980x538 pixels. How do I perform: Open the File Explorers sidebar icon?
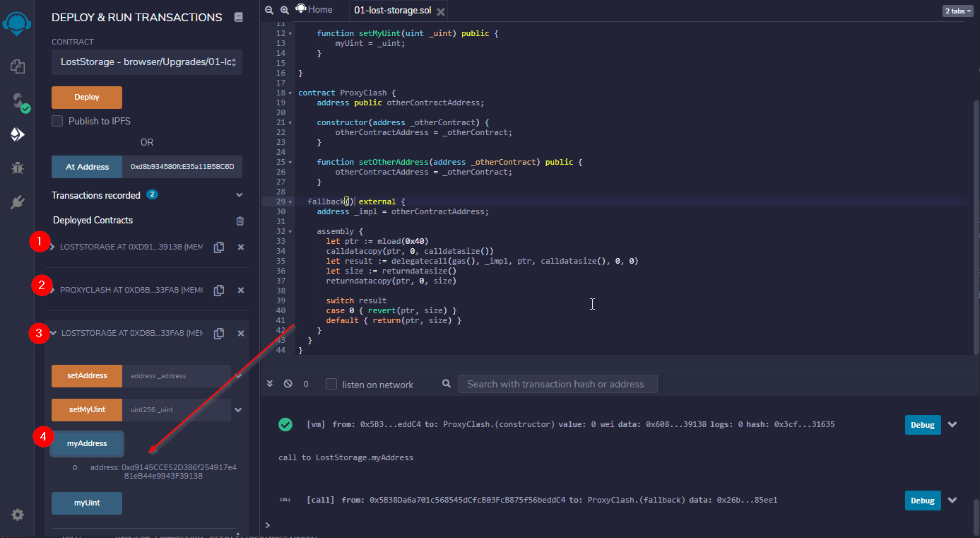[x=18, y=66]
